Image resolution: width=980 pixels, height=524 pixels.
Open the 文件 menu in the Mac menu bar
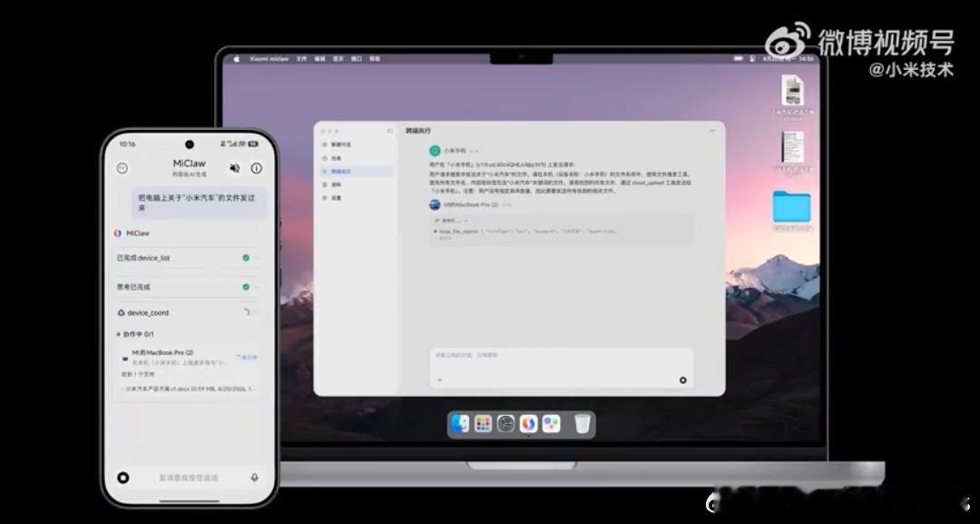pyautogui.click(x=301, y=59)
